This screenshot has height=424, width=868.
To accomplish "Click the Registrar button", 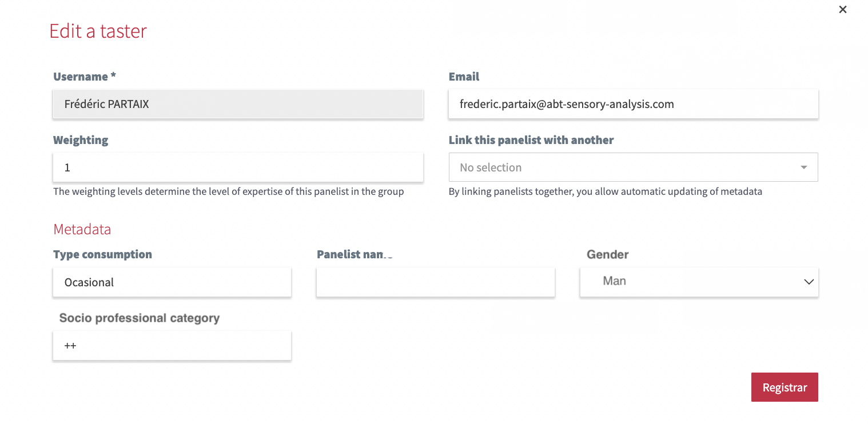I will pyautogui.click(x=784, y=387).
